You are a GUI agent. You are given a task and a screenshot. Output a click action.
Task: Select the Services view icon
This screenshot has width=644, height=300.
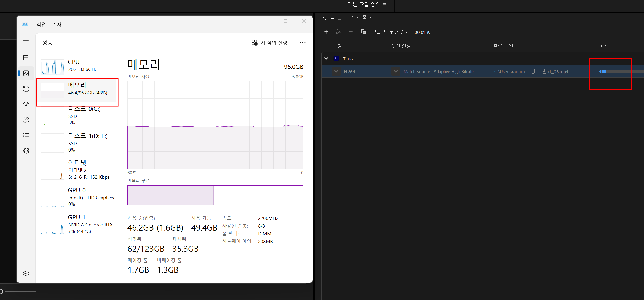[x=26, y=151]
